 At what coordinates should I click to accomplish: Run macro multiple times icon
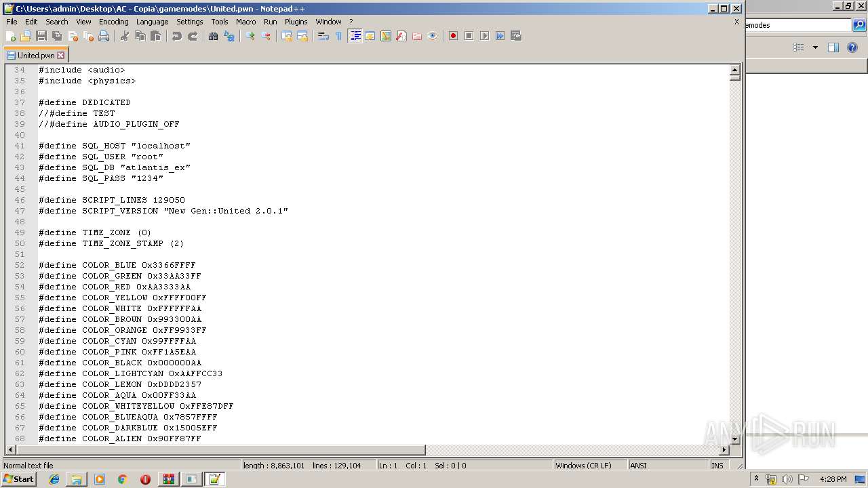point(500,36)
